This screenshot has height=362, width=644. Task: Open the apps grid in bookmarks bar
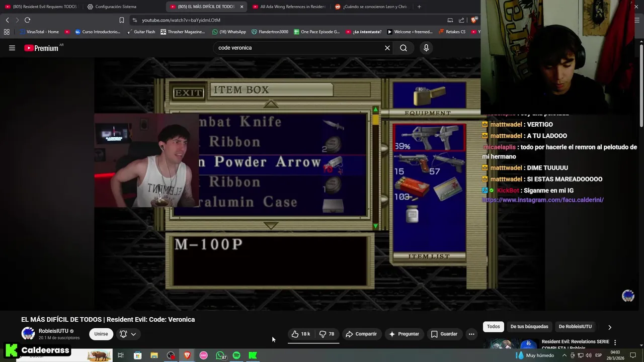(7, 32)
